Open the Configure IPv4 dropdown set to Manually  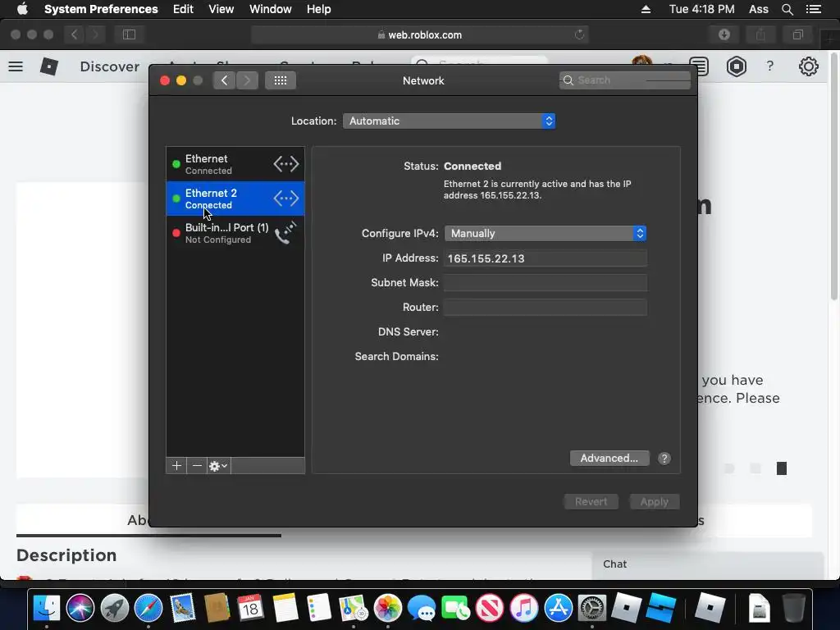pyautogui.click(x=546, y=234)
